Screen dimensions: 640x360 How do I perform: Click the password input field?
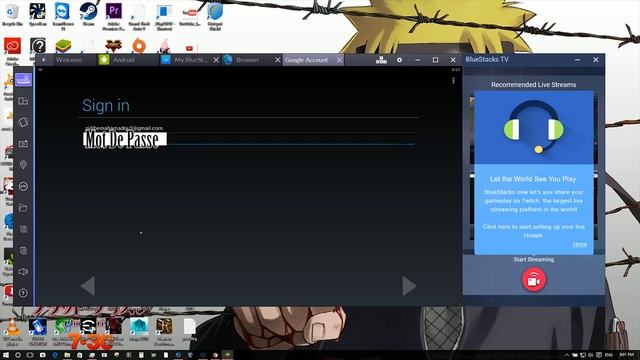coord(249,139)
